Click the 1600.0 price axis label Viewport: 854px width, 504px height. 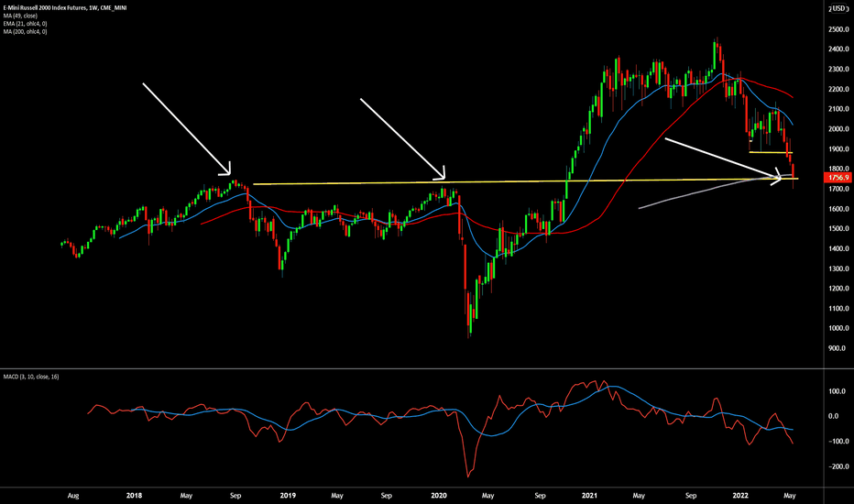point(838,209)
